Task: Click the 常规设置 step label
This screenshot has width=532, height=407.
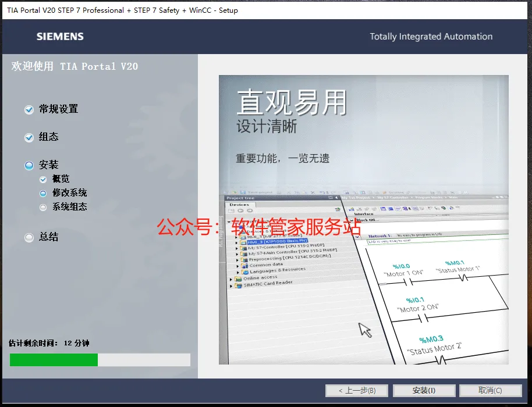Action: (x=58, y=109)
